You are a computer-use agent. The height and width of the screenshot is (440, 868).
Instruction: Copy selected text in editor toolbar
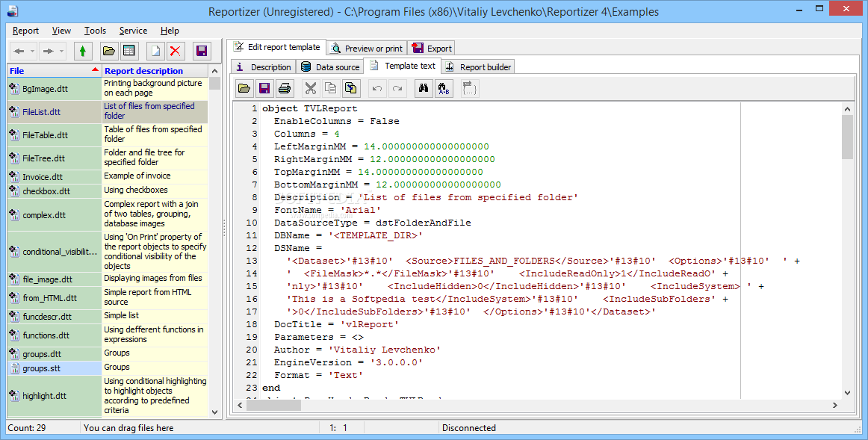pyautogui.click(x=330, y=88)
